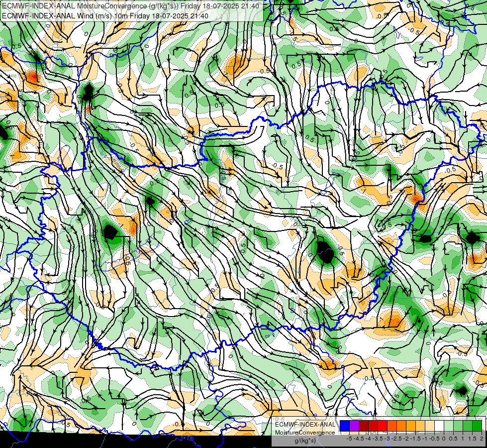Click the legend units g/(kg*s)
The image size is (487, 448).
pos(305,441)
